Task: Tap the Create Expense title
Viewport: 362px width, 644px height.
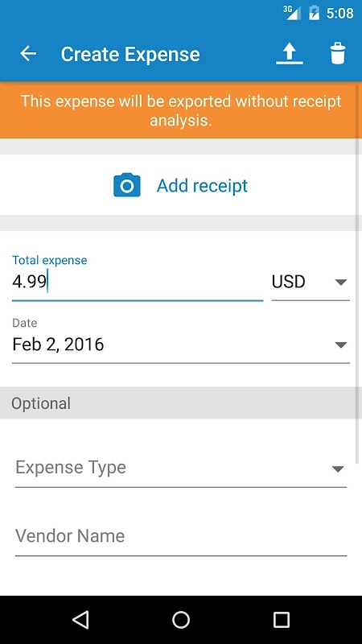Action: click(x=130, y=54)
